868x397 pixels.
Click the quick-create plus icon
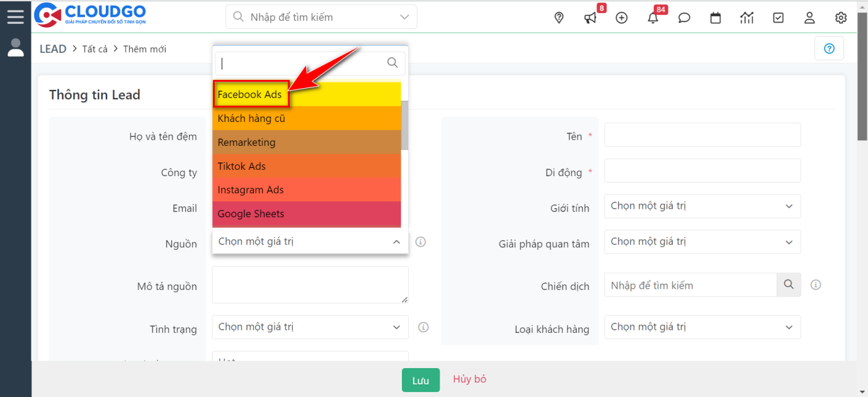click(622, 18)
